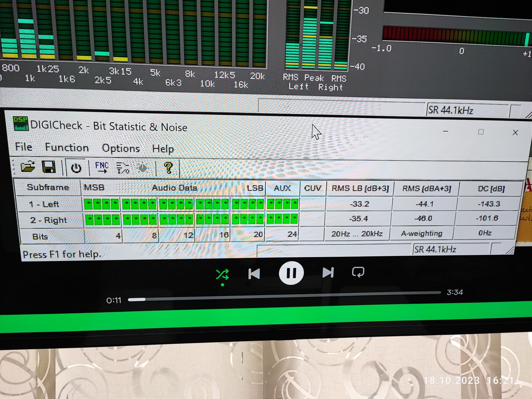
Task: Click the CUV column header
Action: (313, 188)
